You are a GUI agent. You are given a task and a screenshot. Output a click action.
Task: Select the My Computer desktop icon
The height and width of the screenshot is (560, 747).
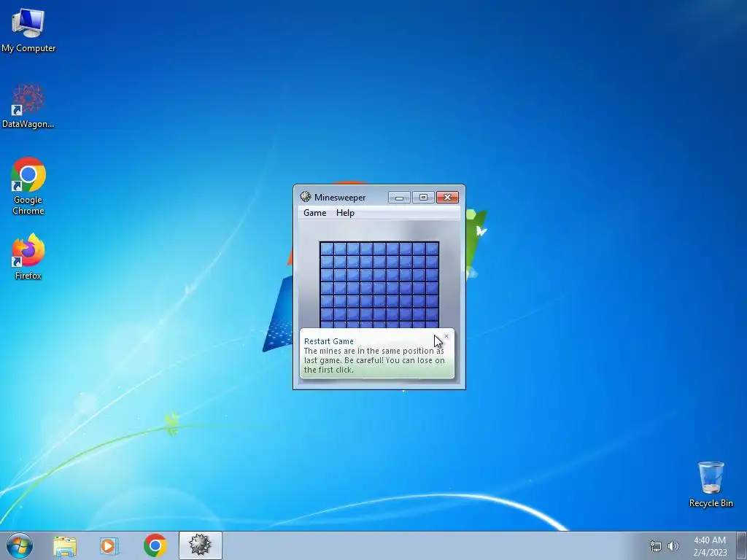(28, 30)
